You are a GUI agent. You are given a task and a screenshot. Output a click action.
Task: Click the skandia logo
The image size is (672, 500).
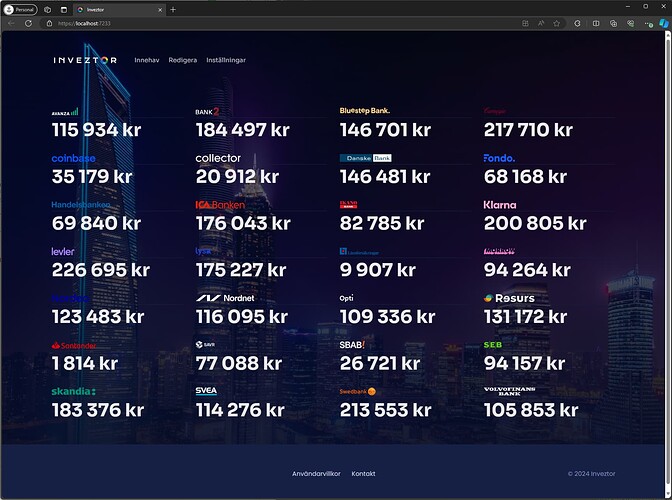[73, 391]
